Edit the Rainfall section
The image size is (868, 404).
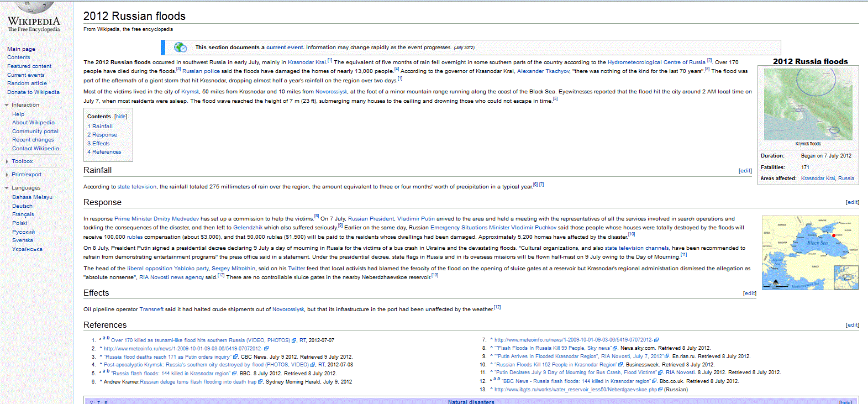pos(745,171)
